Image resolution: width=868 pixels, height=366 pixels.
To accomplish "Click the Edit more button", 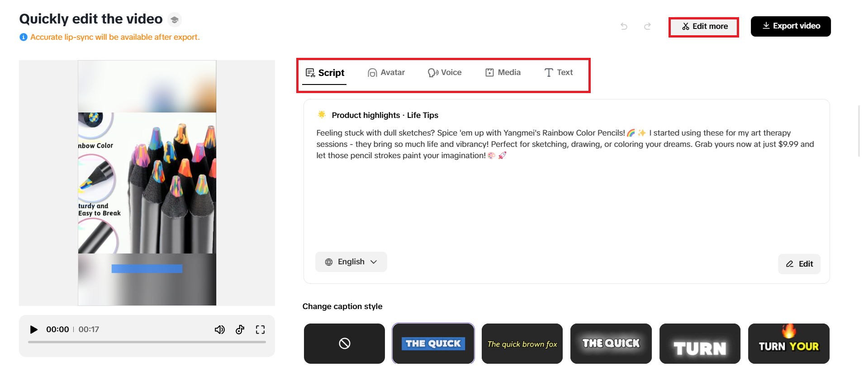I will (x=705, y=26).
